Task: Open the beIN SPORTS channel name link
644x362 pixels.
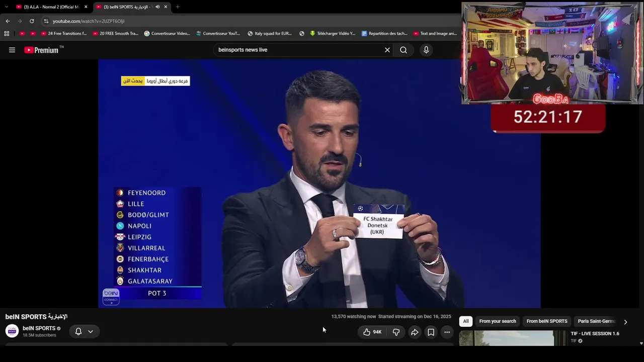Action: pos(39,328)
